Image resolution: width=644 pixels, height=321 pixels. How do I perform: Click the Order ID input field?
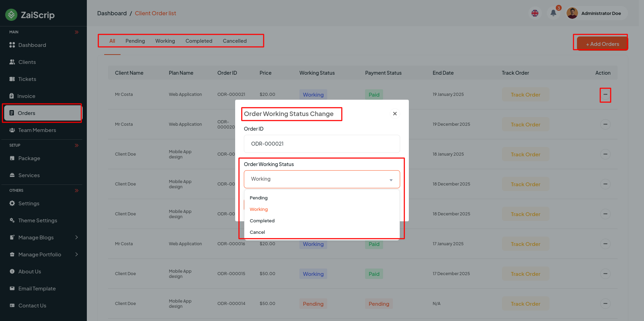[x=322, y=144]
